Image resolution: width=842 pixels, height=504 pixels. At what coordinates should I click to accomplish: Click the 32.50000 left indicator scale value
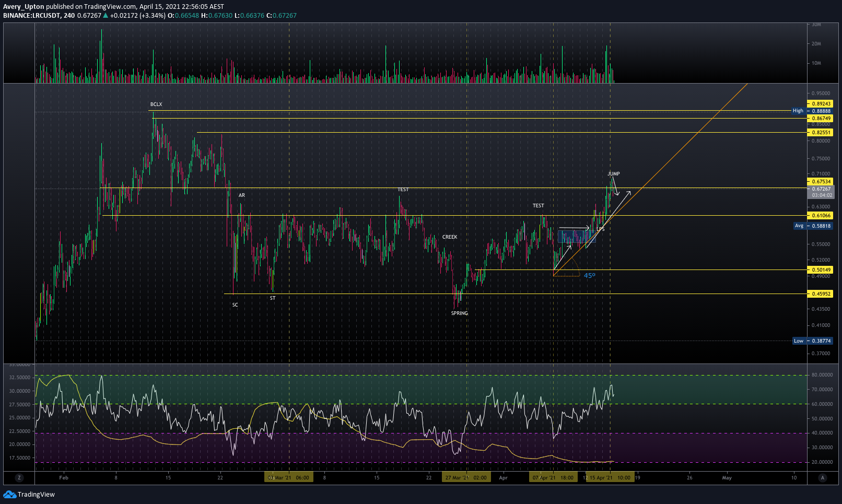pos(20,378)
